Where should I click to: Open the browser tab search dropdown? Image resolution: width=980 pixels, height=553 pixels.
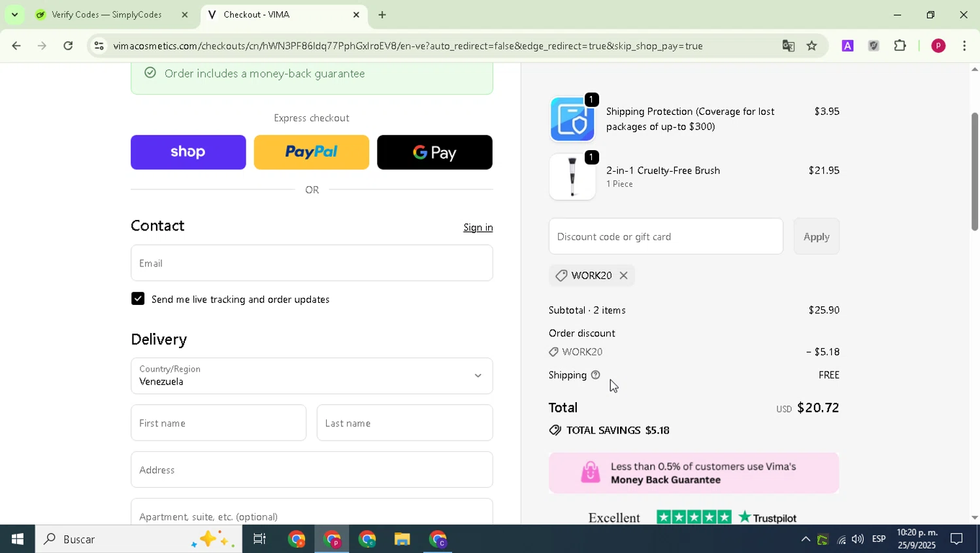[14, 14]
